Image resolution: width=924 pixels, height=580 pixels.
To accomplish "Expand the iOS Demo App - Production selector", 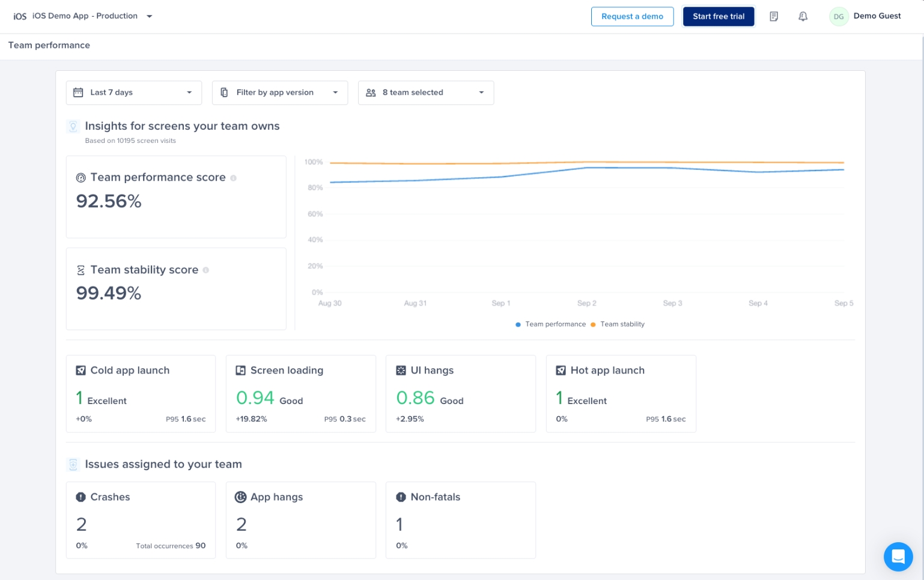I will coord(84,16).
